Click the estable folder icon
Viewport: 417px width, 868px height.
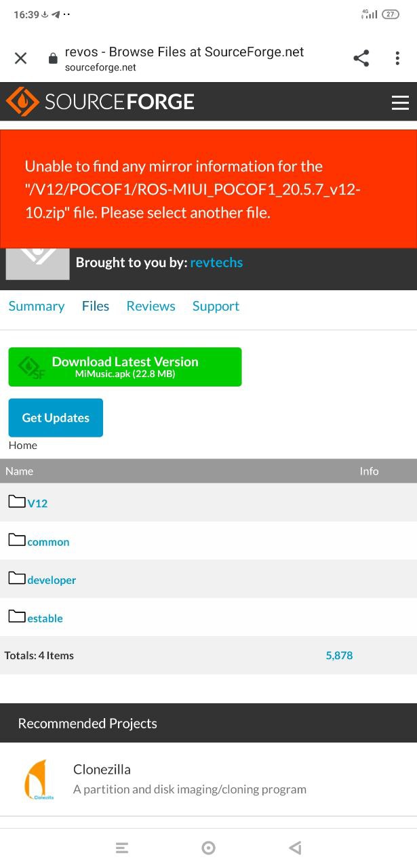tap(17, 616)
